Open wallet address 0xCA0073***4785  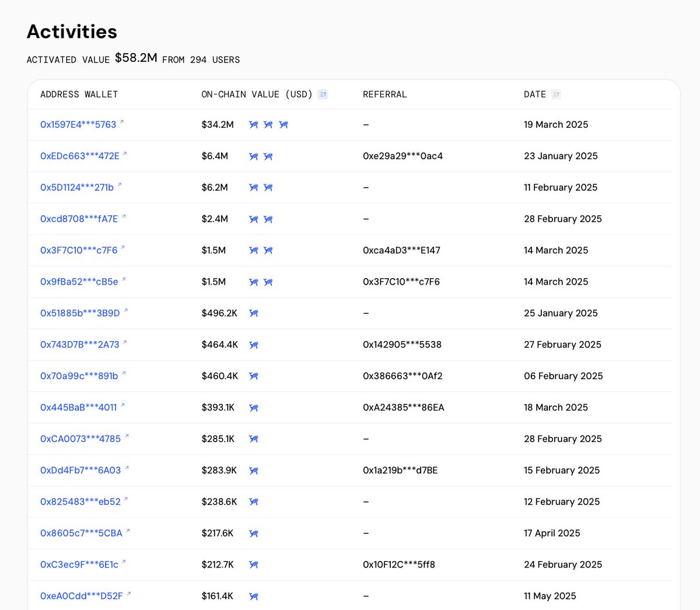tap(80, 439)
